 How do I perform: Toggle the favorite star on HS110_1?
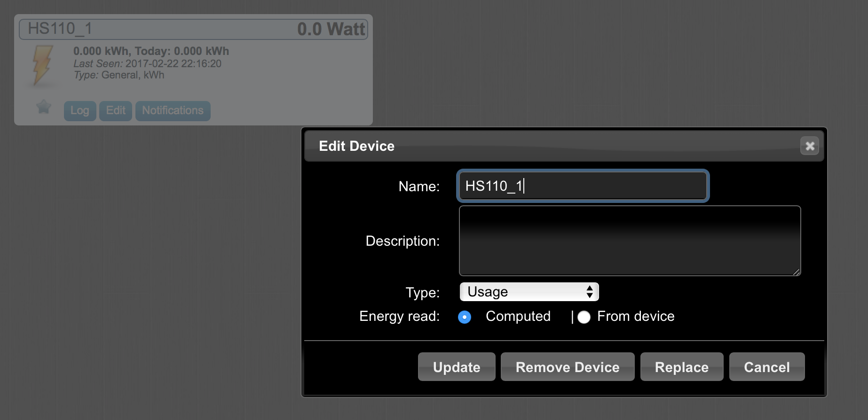tap(44, 107)
